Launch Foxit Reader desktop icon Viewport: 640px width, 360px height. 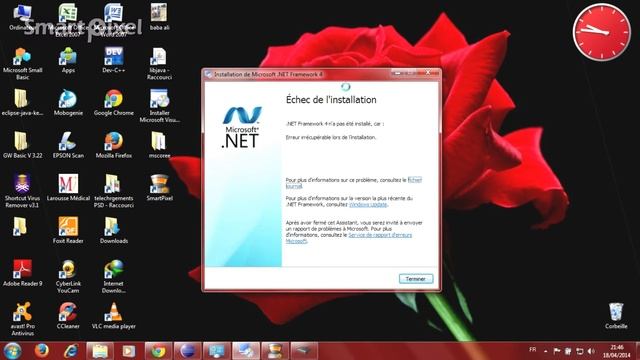68,230
